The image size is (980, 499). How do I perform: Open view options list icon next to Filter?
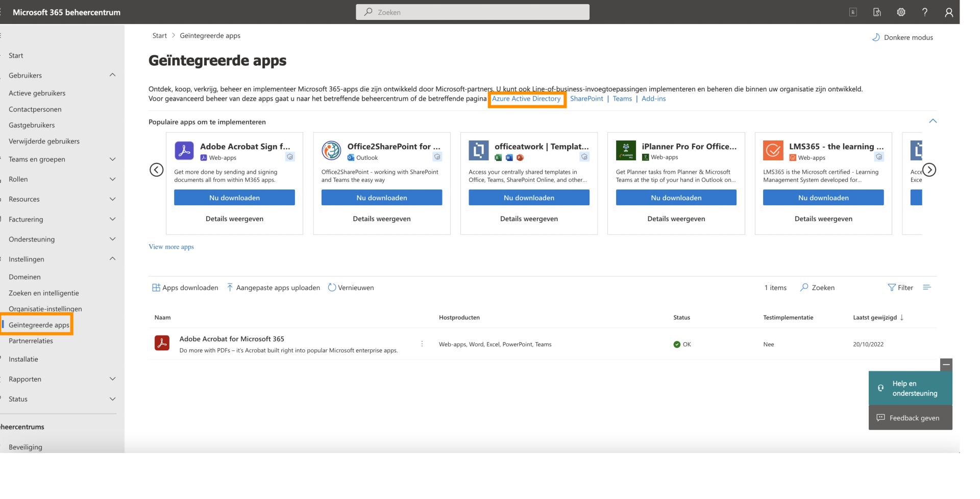pos(927,288)
